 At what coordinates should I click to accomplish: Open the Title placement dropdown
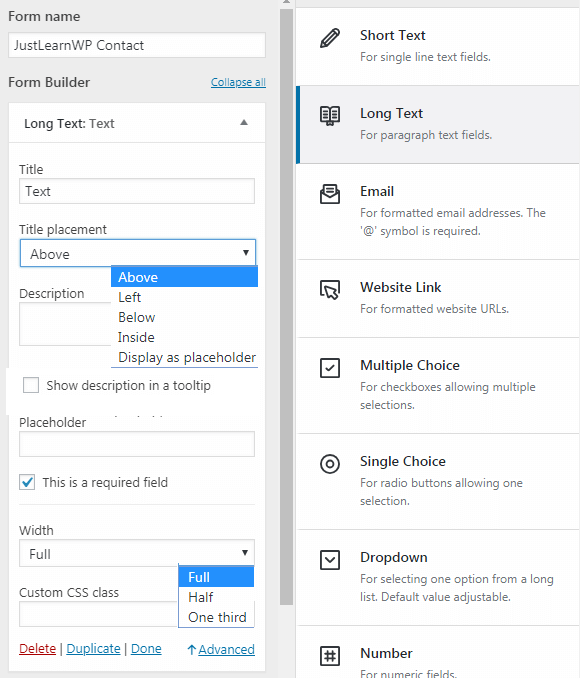(138, 253)
